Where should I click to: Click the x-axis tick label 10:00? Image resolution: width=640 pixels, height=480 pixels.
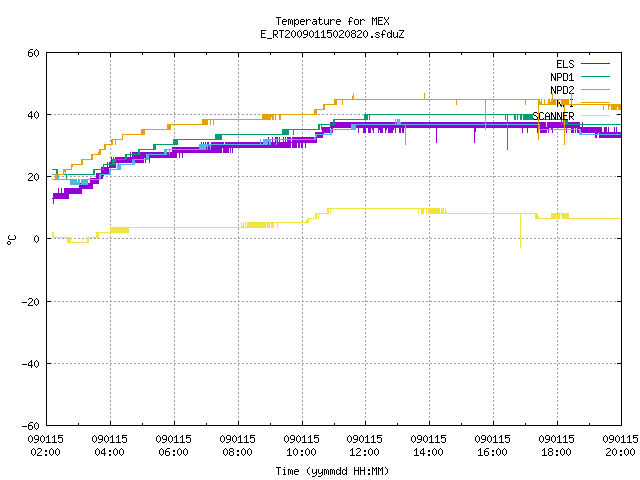pyautogui.click(x=301, y=452)
